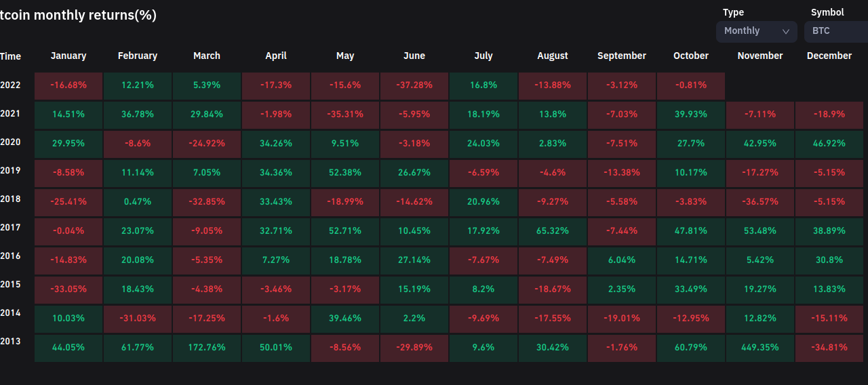Click the December column header
This screenshot has height=385, width=868.
[829, 56]
